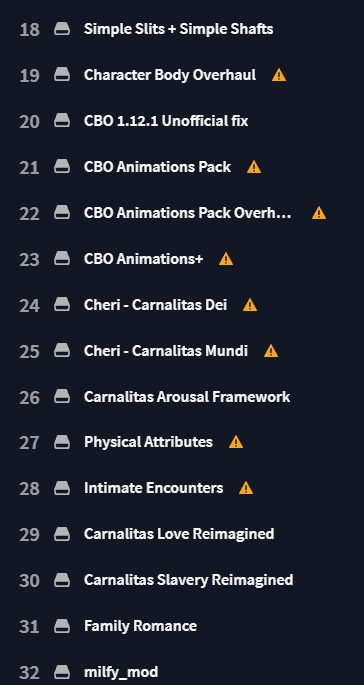
Task: Select the milfy_mod entry
Action: point(121,672)
